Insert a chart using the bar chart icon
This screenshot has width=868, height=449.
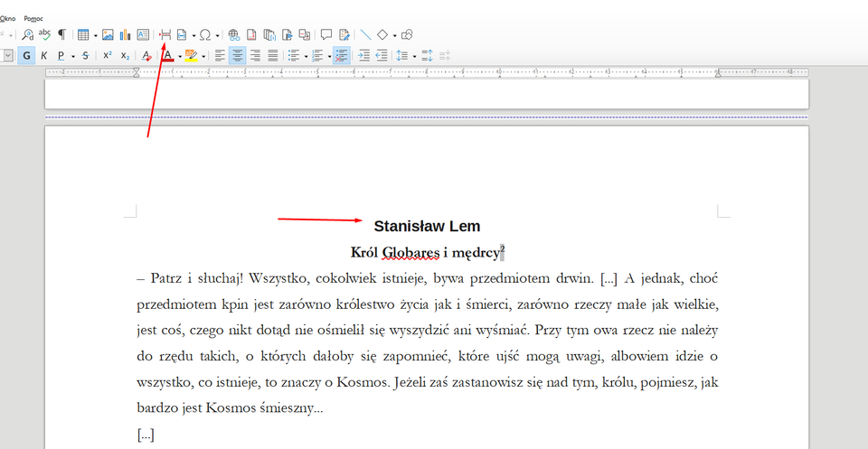click(125, 35)
